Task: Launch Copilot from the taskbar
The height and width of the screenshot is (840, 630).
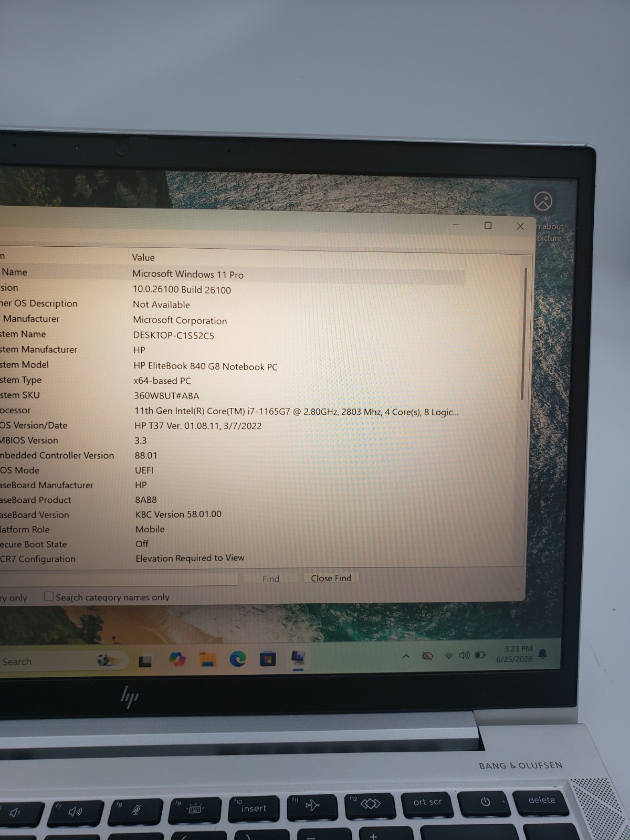Action: (x=177, y=659)
